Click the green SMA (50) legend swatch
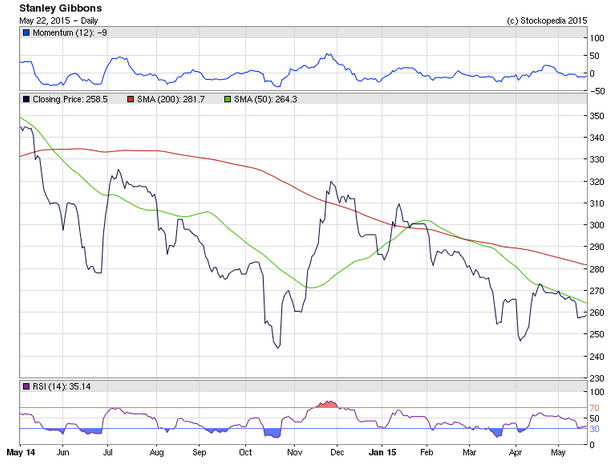 point(228,100)
